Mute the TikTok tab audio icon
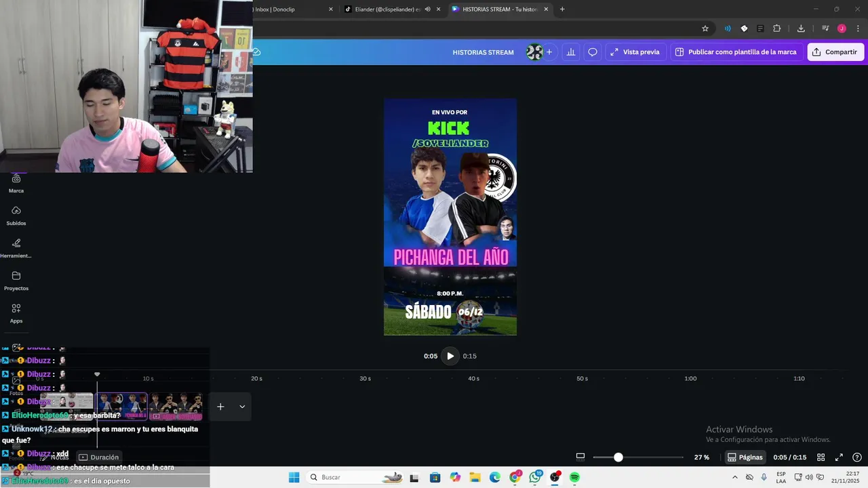This screenshot has width=868, height=488. click(x=427, y=9)
